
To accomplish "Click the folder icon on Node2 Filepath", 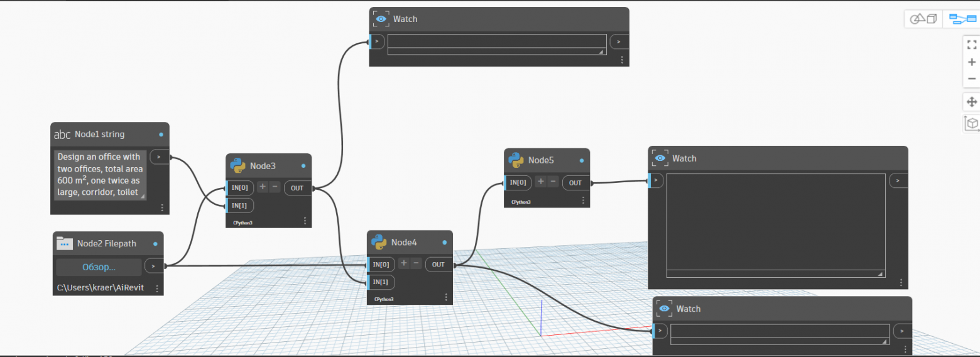I will (65, 244).
